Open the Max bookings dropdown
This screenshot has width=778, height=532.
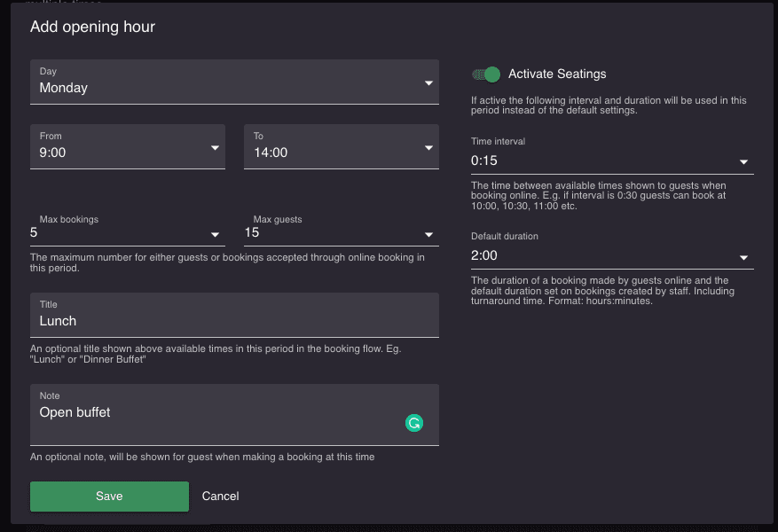pos(128,228)
